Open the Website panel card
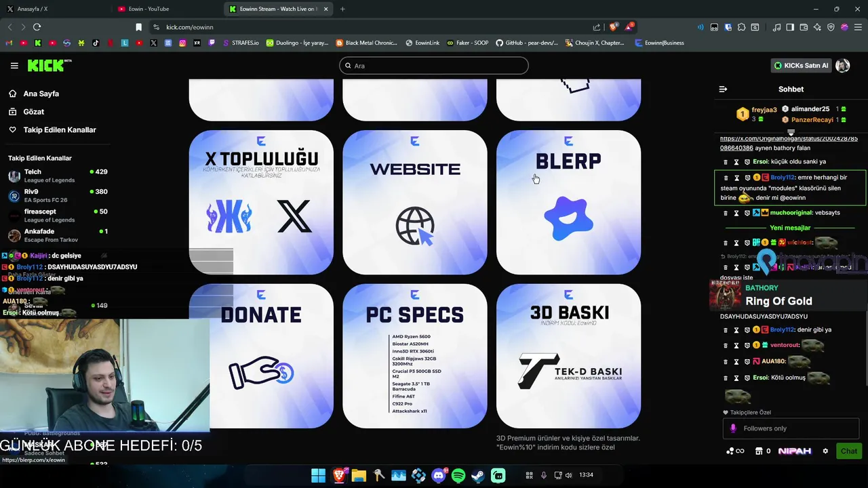The image size is (868, 488). tap(415, 202)
